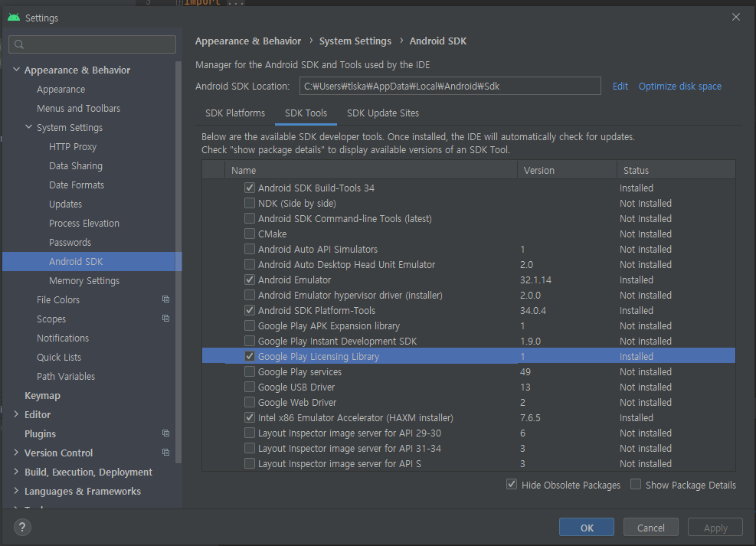Open the Plugins settings page
756x546 pixels.
[40, 433]
